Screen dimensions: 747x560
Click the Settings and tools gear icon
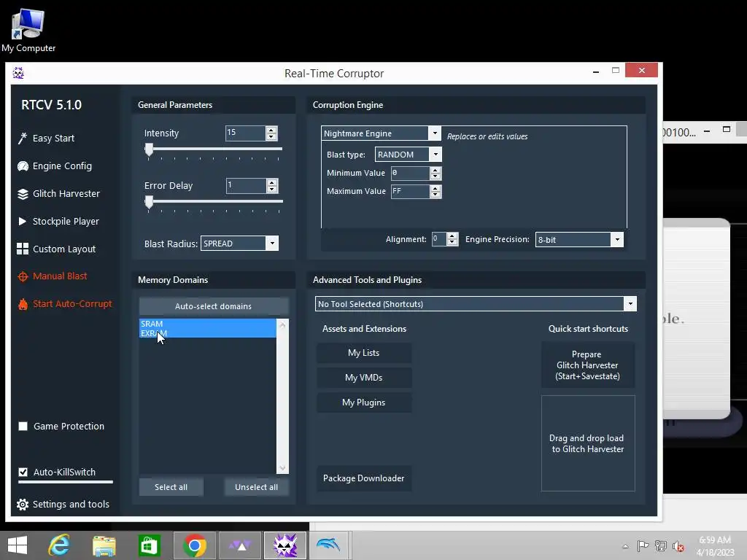[23, 505]
